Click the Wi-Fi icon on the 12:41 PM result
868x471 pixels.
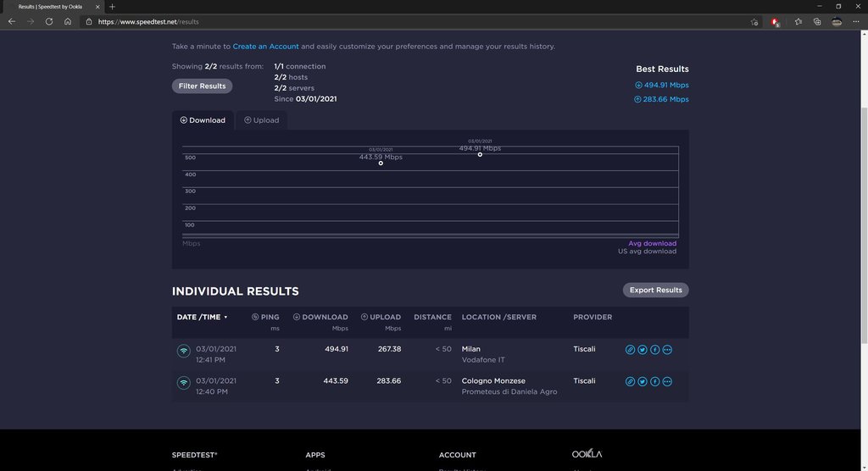tap(183, 350)
